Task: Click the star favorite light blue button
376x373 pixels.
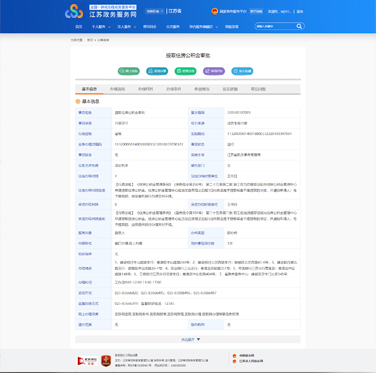Action: (x=242, y=71)
